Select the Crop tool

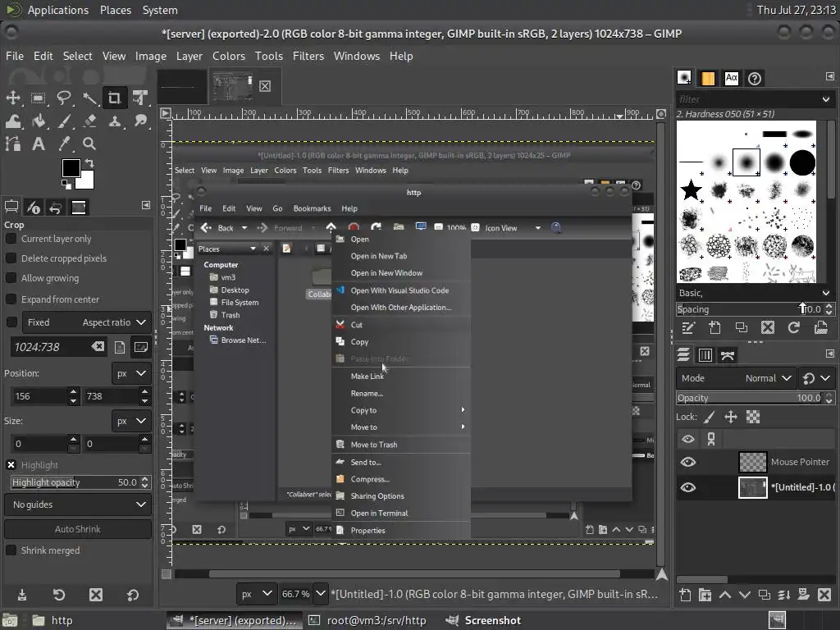click(115, 98)
